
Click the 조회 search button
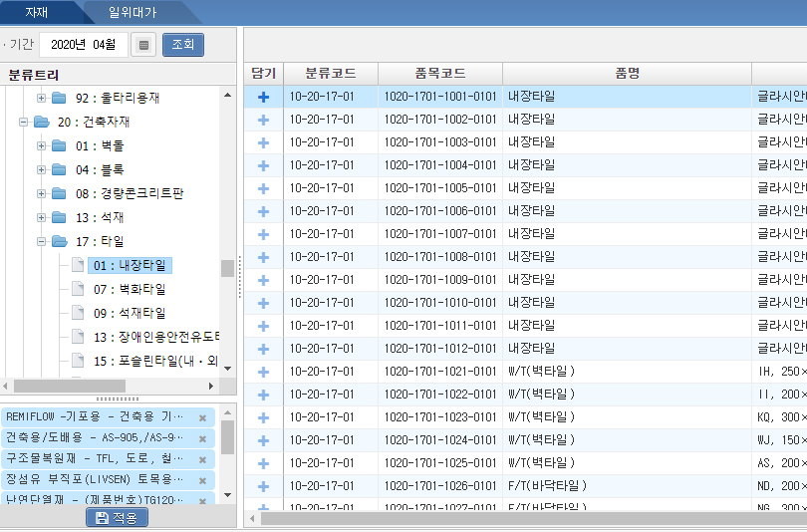click(183, 45)
